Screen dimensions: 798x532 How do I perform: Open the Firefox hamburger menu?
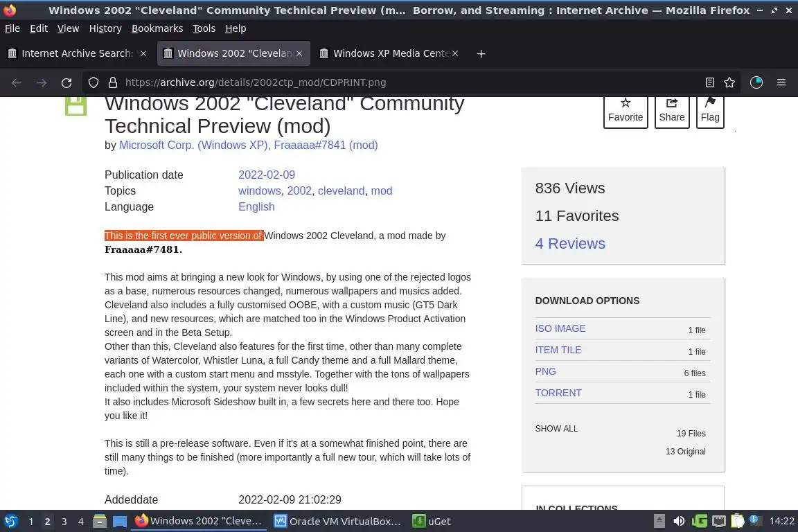pos(781,82)
